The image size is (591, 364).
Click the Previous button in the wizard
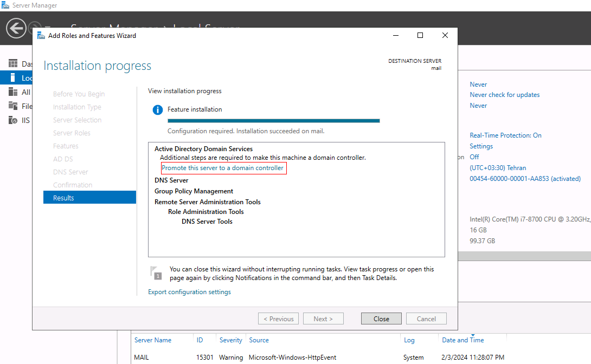278,319
